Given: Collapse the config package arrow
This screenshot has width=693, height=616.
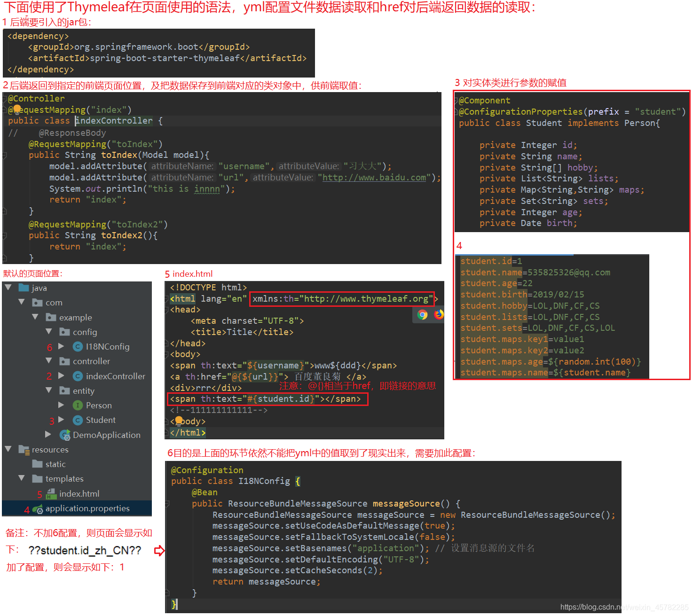Looking at the screenshot, I should (49, 331).
